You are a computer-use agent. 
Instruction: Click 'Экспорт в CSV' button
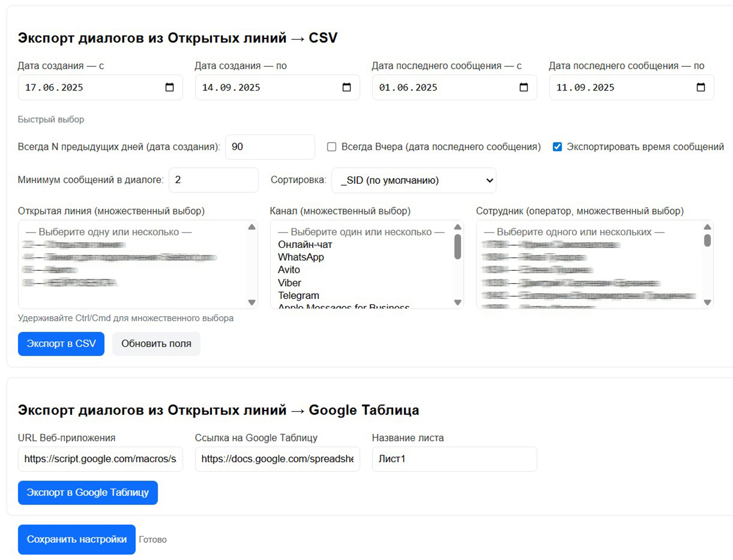coord(61,344)
